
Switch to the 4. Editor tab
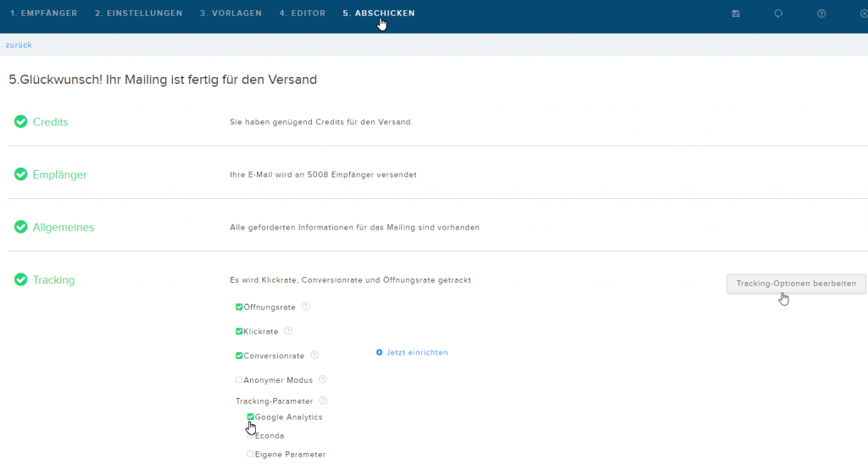(x=303, y=14)
